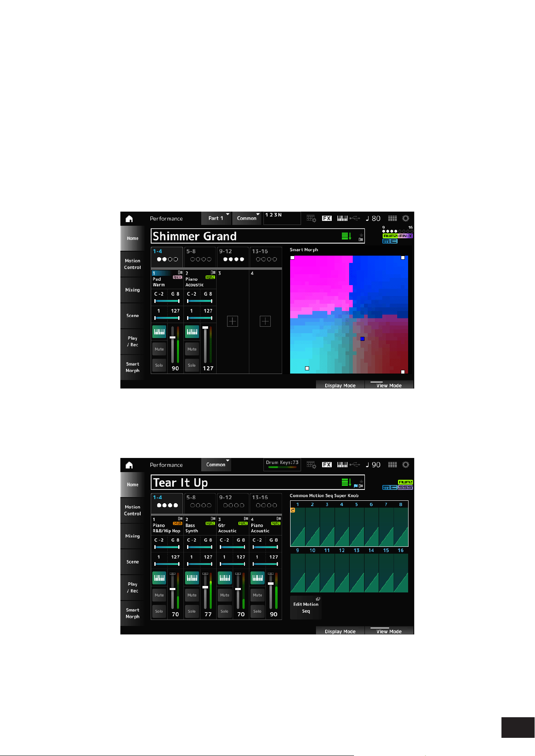
Task: Click View Mode on Shimmer Grand screen
Action: point(389,384)
